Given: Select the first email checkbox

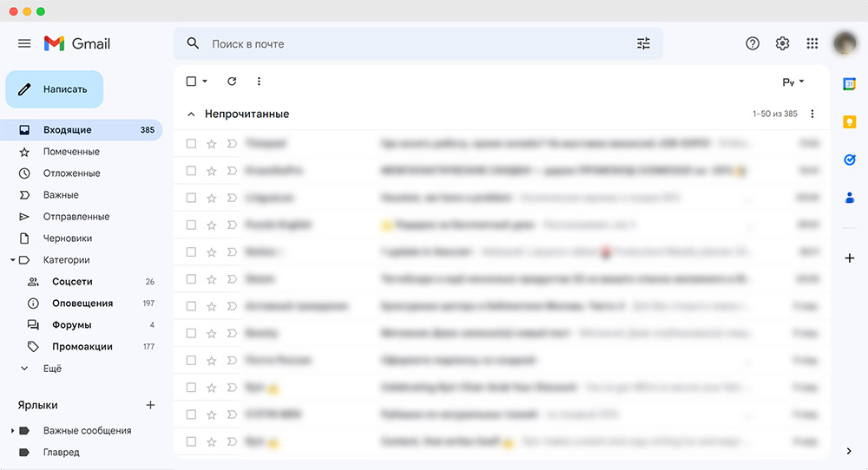Looking at the screenshot, I should click(x=191, y=144).
